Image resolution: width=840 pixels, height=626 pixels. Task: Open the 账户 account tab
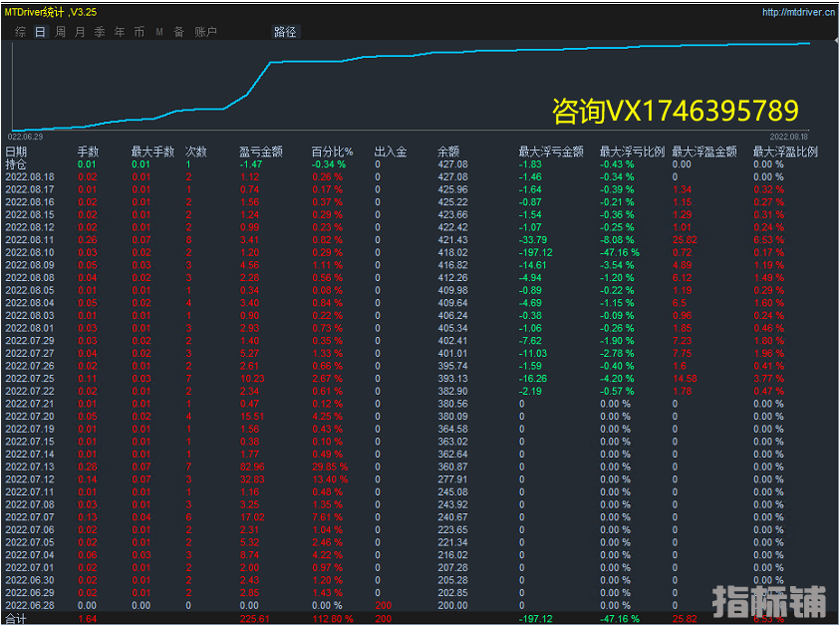[205, 32]
